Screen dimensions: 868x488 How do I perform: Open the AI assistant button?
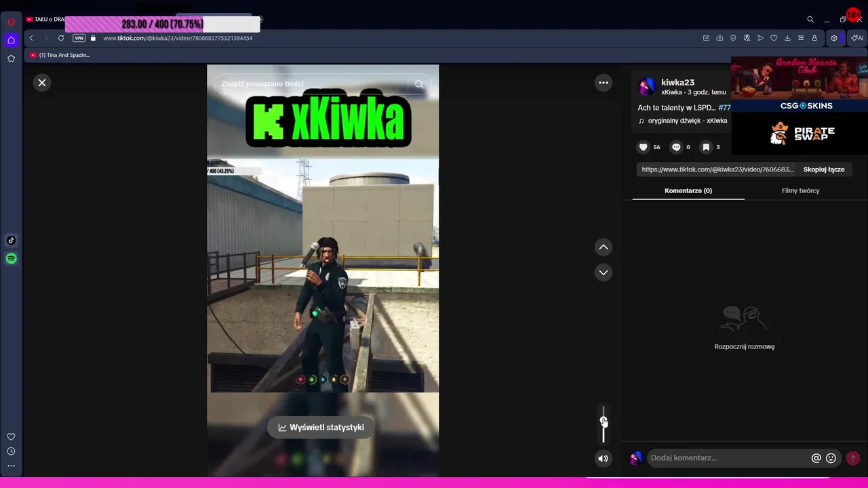(857, 38)
